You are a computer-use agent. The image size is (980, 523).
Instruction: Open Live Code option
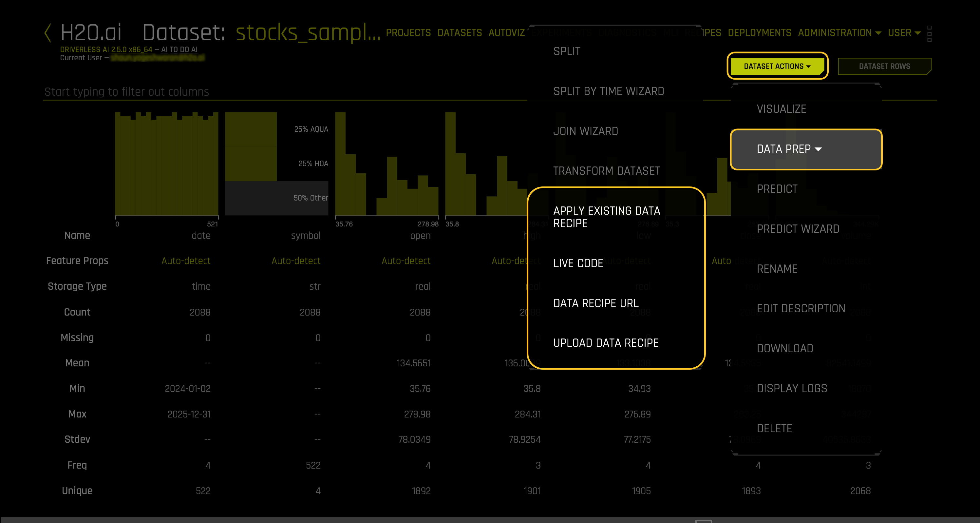pos(578,263)
